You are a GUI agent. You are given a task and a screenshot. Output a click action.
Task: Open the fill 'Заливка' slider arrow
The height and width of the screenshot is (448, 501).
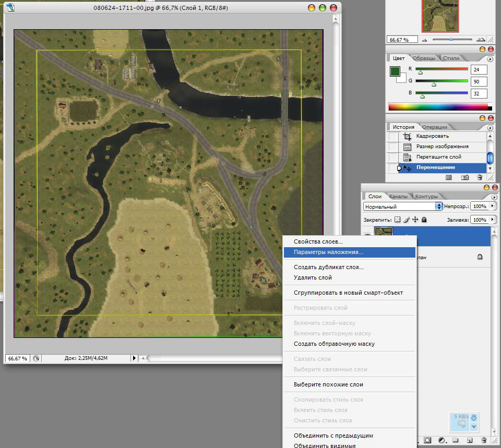coord(492,220)
